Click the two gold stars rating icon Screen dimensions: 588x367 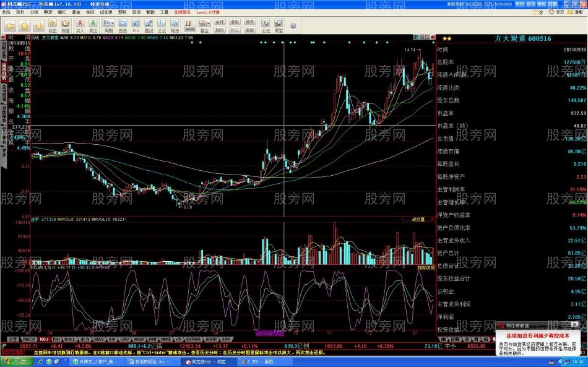tap(447, 38)
